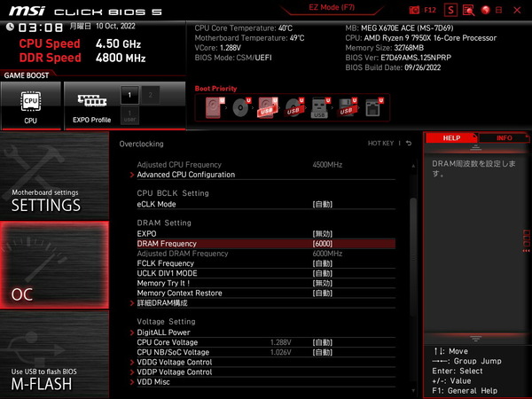Toggle the CPU Game Boost button
The width and height of the screenshot is (532, 399).
[31, 106]
